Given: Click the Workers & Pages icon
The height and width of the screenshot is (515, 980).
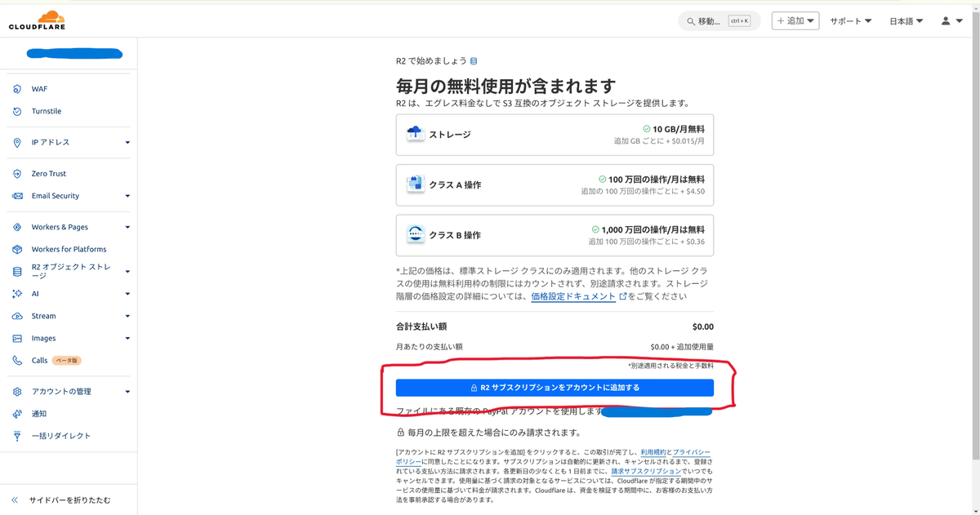Looking at the screenshot, I should pyautogui.click(x=17, y=227).
